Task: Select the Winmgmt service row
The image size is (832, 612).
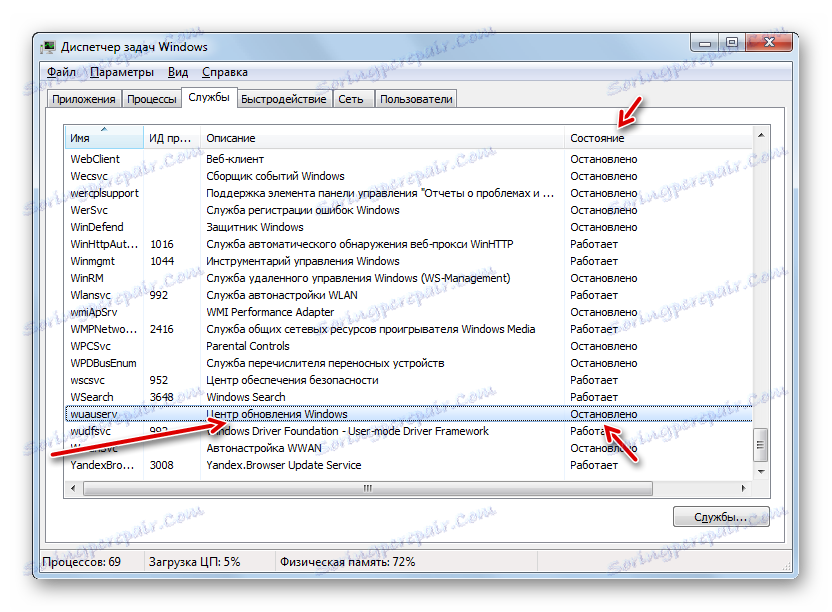Action: [x=409, y=261]
